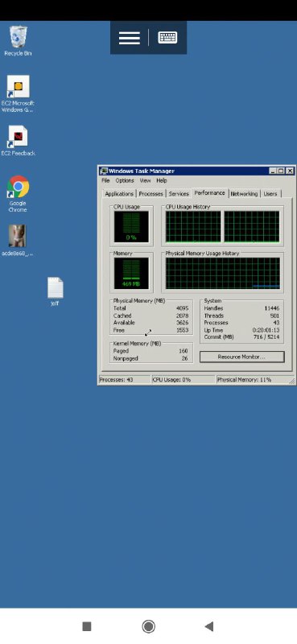Click the Up Time value 0:20:01:13
The image size is (297, 644).
click(x=266, y=330)
